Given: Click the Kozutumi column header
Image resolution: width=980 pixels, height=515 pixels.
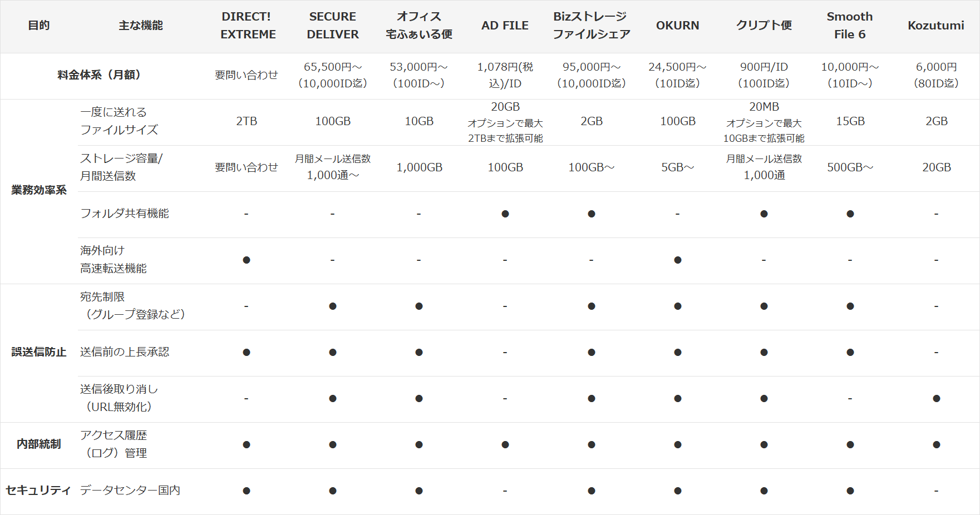Looking at the screenshot, I should (935, 26).
